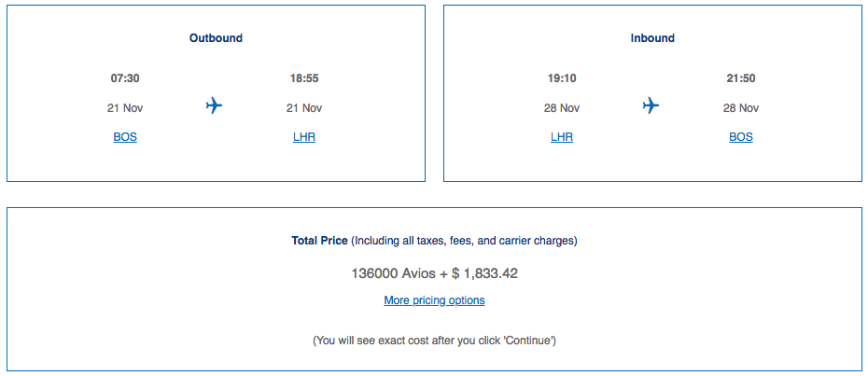Click the 21 Nov date above LHR
868x376 pixels.
tap(304, 108)
